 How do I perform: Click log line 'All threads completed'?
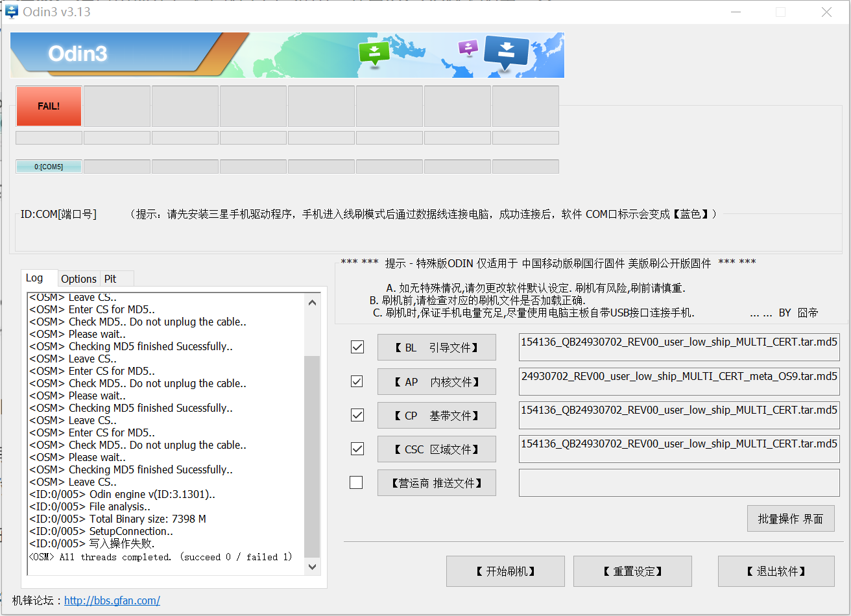click(x=161, y=556)
